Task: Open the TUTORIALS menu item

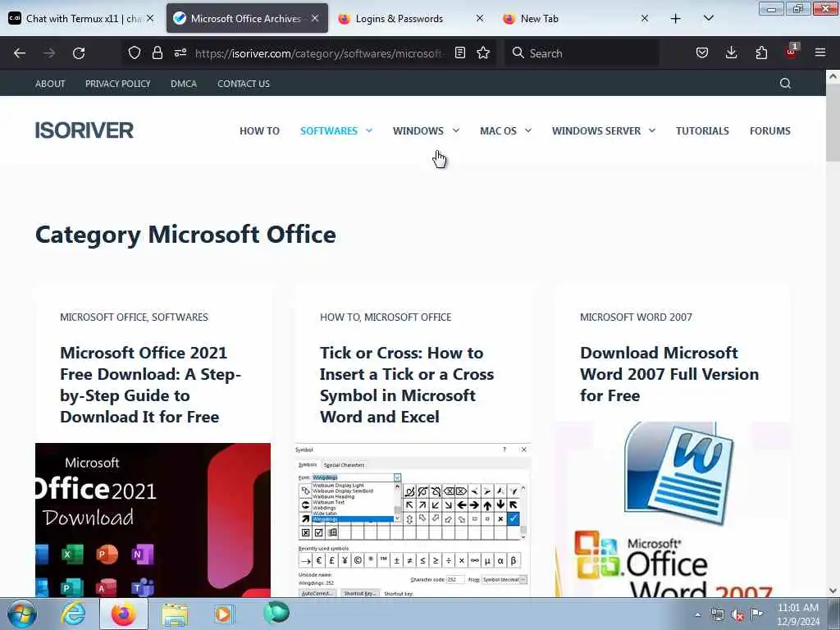Action: (702, 130)
